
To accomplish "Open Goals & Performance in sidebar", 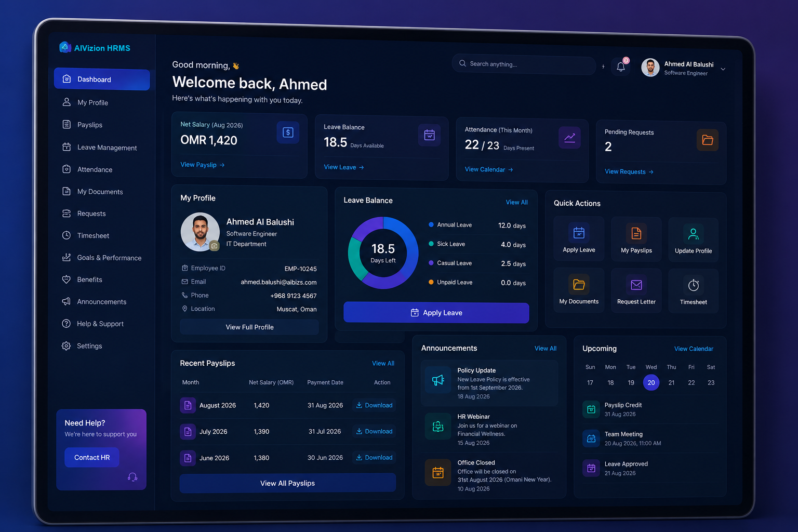I will click(102, 258).
